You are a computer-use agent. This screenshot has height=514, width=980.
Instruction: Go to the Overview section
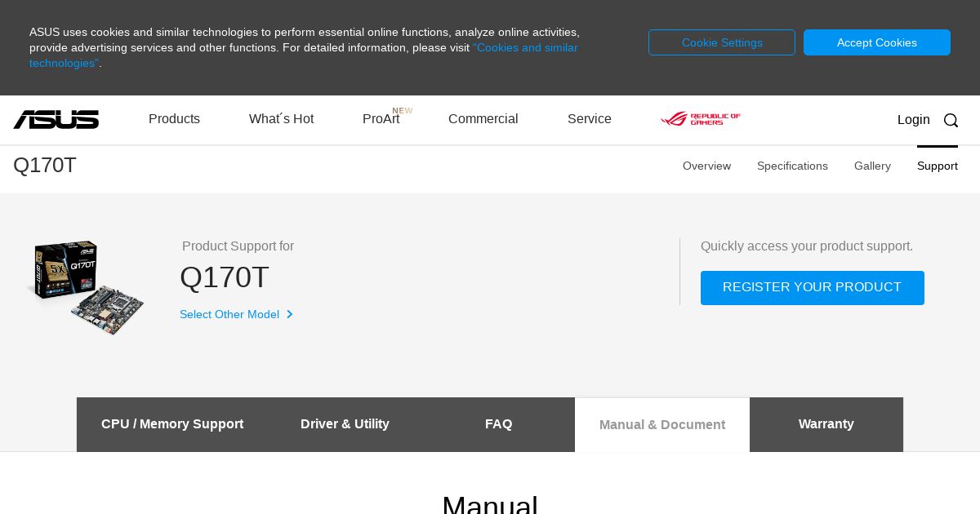(706, 166)
